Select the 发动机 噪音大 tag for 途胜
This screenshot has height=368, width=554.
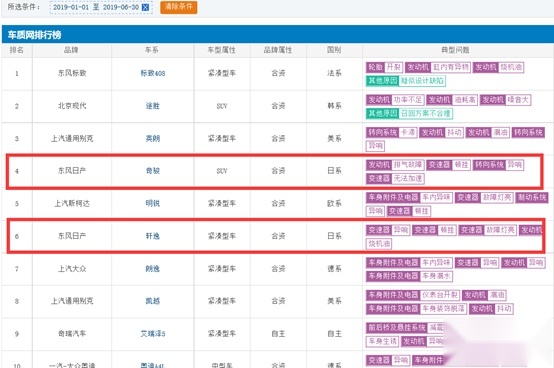pyautogui.click(x=505, y=100)
